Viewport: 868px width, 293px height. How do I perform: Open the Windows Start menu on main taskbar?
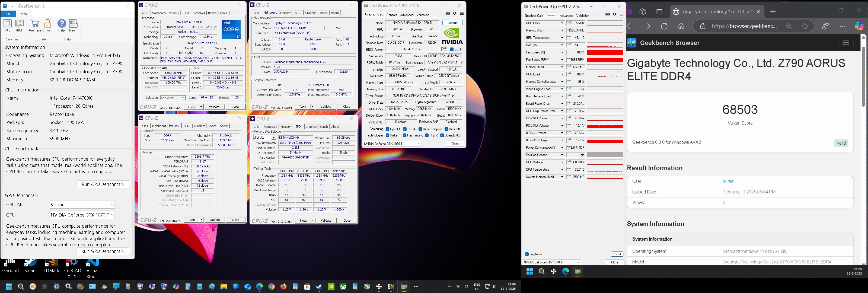(9, 286)
